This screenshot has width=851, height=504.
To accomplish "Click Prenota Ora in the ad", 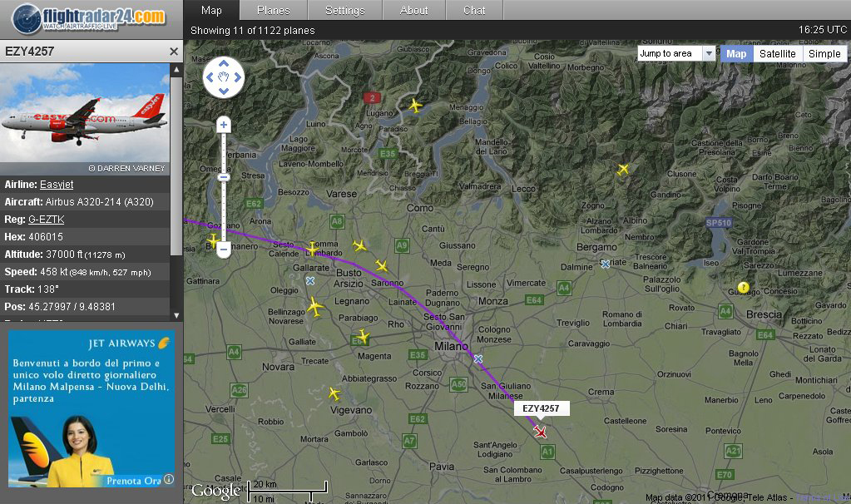I will pyautogui.click(x=133, y=481).
